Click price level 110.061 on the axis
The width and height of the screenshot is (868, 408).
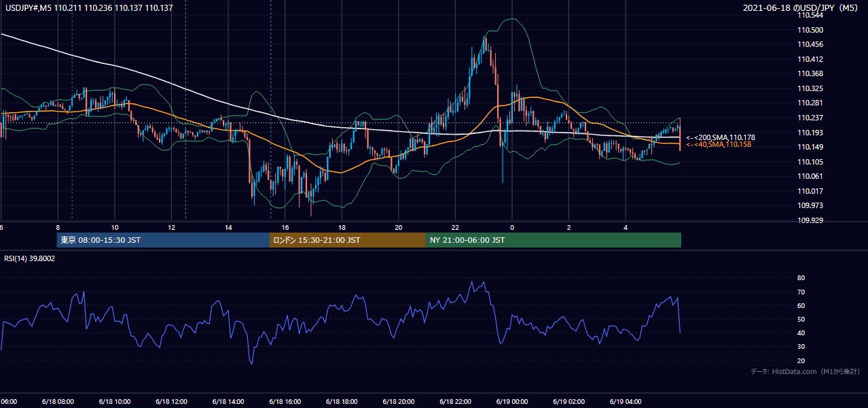pyautogui.click(x=810, y=177)
